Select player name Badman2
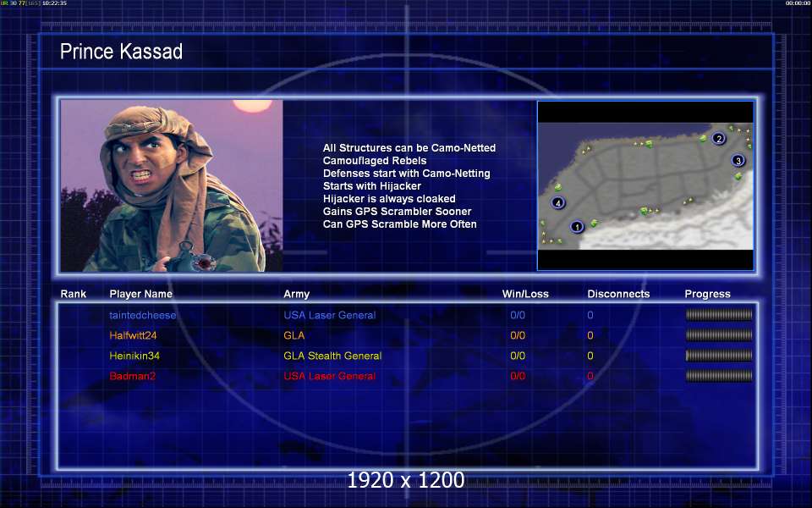The height and width of the screenshot is (508, 812). pyautogui.click(x=132, y=376)
